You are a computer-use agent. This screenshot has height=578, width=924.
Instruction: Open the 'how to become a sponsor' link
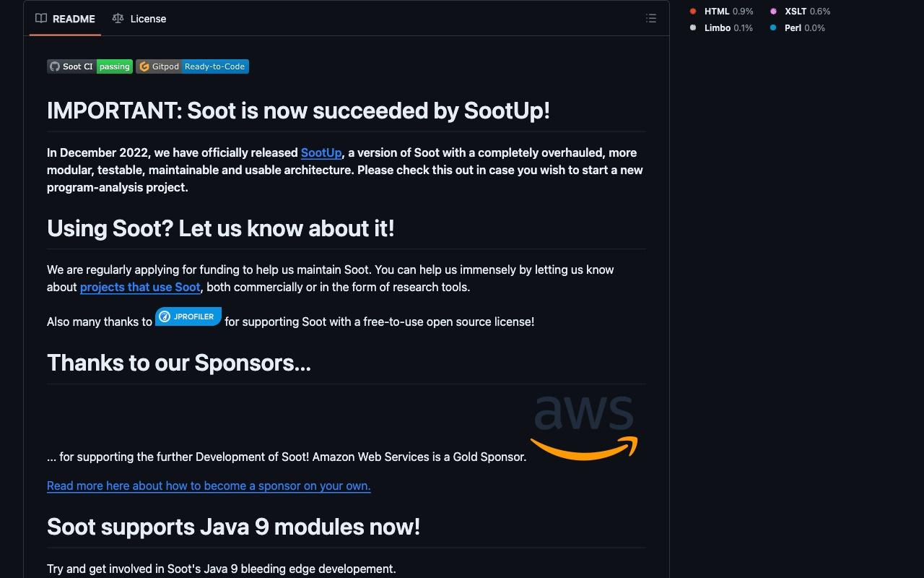(209, 486)
